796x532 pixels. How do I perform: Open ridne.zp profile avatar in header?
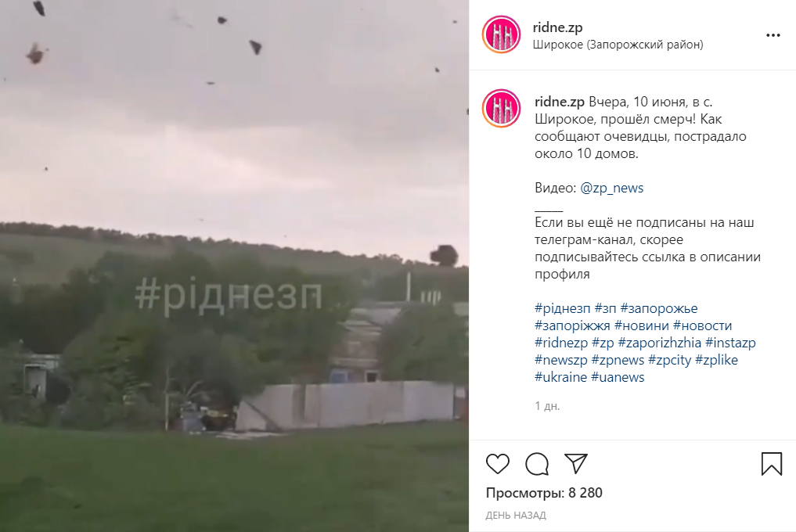501,34
